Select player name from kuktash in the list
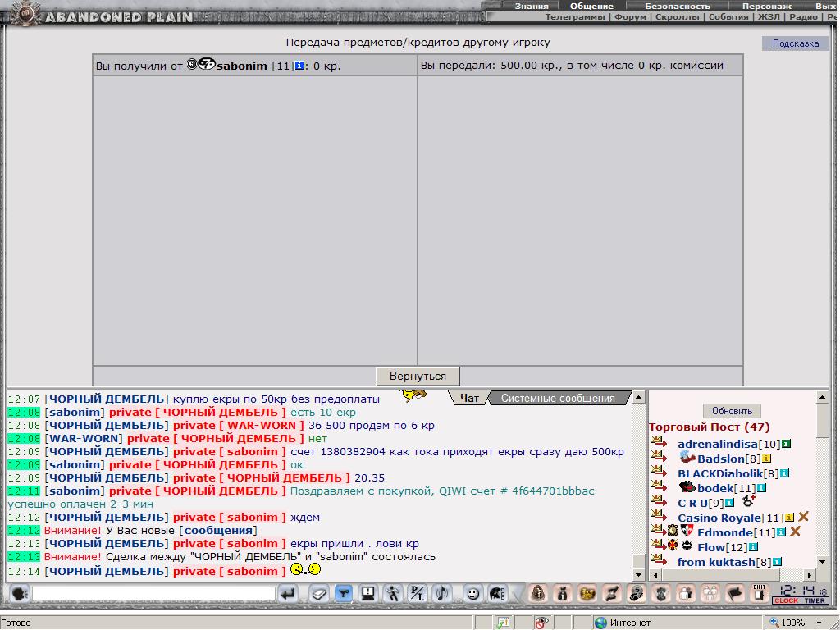This screenshot has width=840, height=630. [716, 562]
